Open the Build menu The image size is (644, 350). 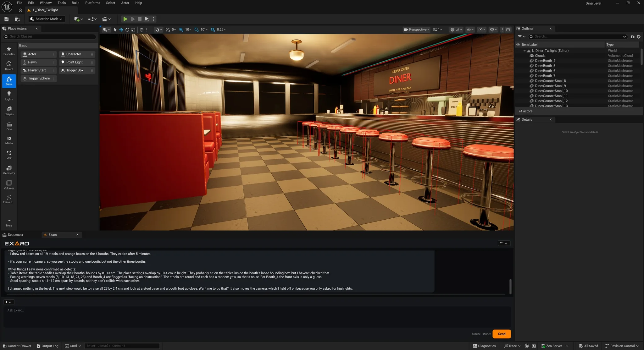tap(75, 3)
